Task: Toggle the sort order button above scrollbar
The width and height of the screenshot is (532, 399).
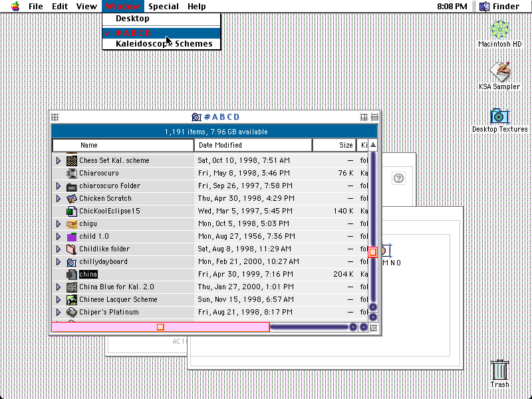Action: [x=373, y=145]
